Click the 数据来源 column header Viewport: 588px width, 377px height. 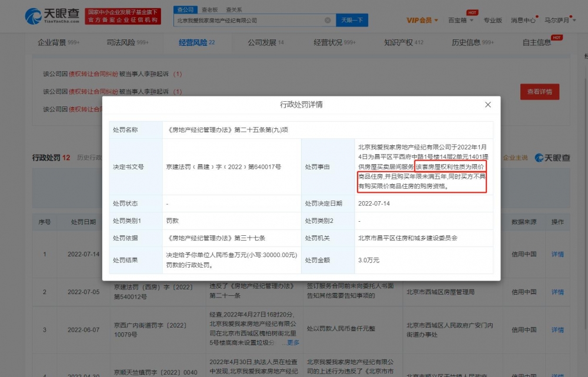524,222
